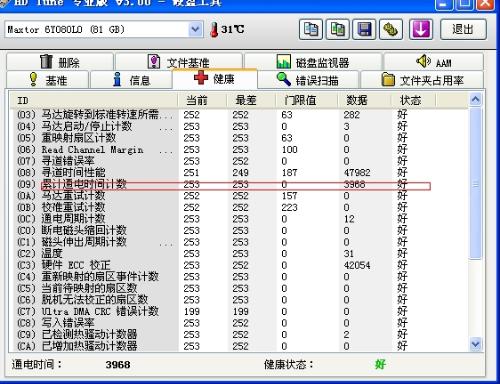
Task: Click the scroll down arrow of the list
Action: pyautogui.click(x=475, y=344)
